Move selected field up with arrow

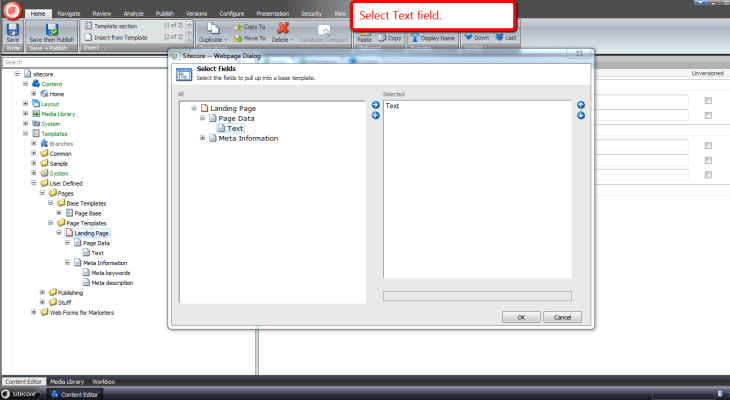pos(581,105)
